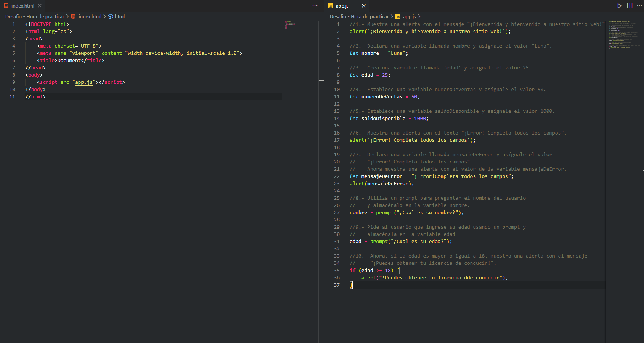Open app.js breadcrumb item
The image size is (644, 343).
coord(410,16)
